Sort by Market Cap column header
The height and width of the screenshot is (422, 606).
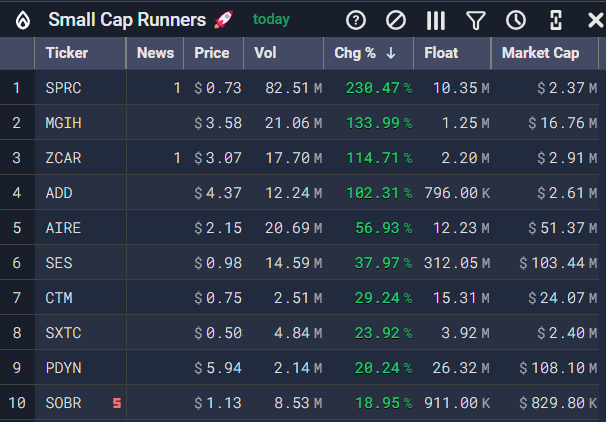pyautogui.click(x=545, y=53)
